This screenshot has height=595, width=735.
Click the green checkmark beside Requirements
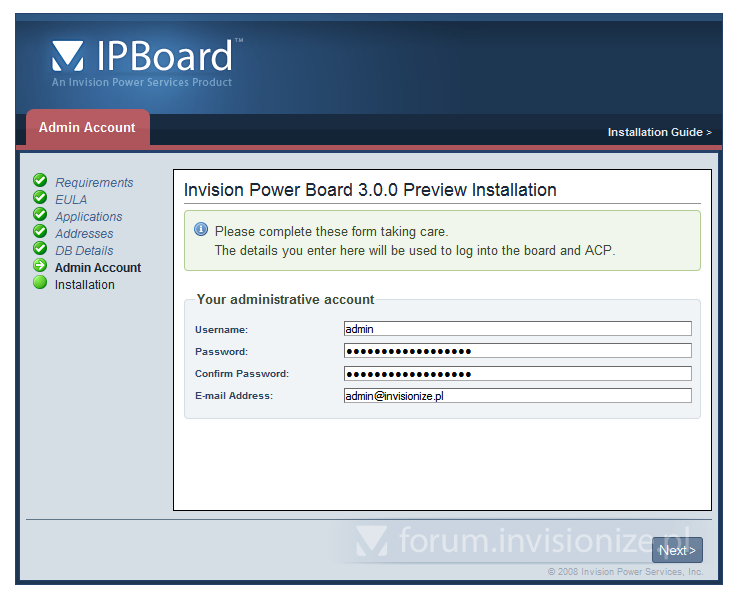pos(40,181)
